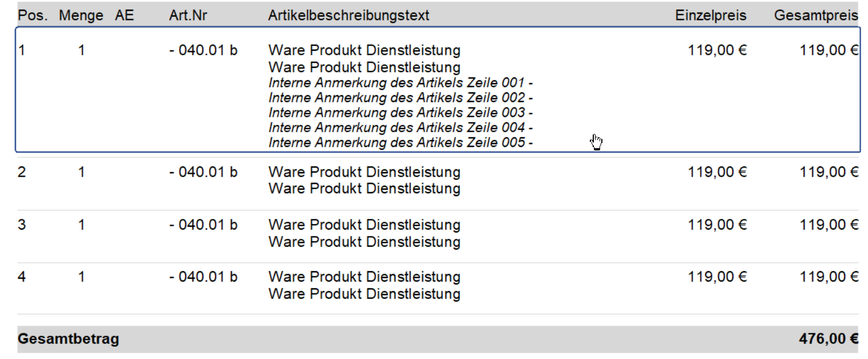
Task: Select the internal note Zeile 005
Action: click(x=401, y=142)
